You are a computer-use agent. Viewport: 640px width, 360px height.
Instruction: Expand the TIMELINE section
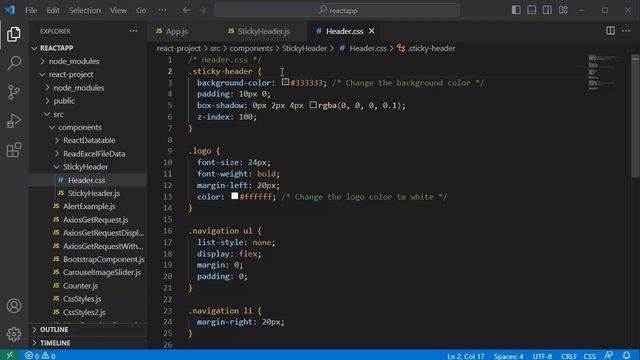55,343
